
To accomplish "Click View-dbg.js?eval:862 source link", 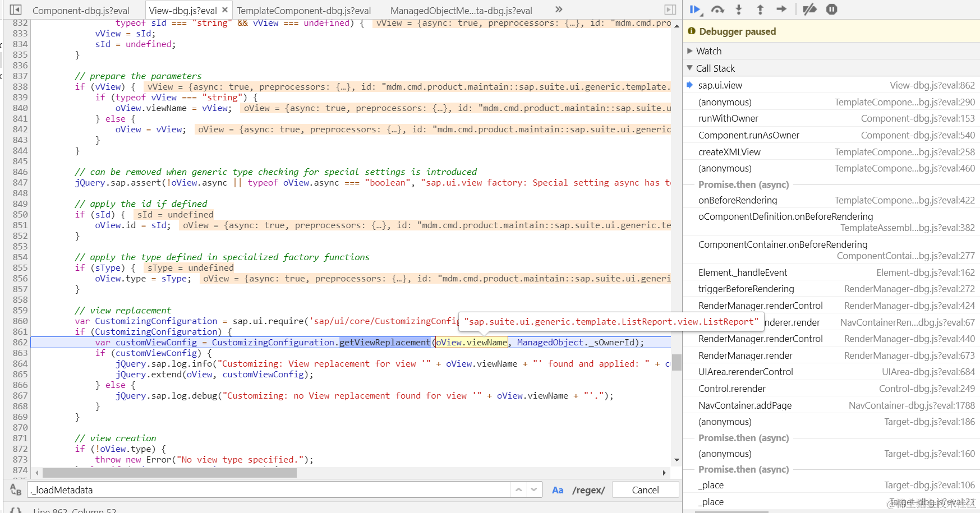I will [932, 85].
